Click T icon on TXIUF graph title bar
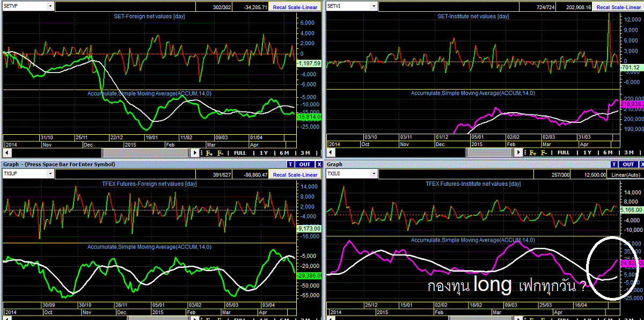This screenshot has width=644, height=320. pos(290,164)
